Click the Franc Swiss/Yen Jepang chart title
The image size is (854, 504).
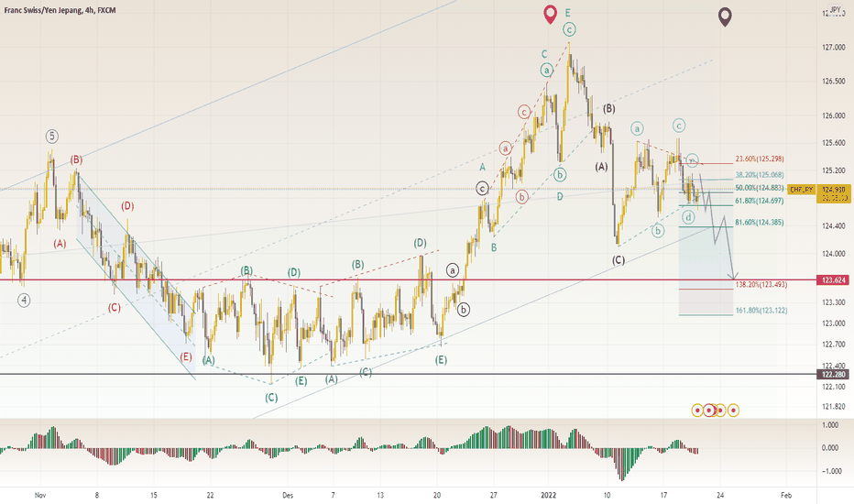[60, 10]
